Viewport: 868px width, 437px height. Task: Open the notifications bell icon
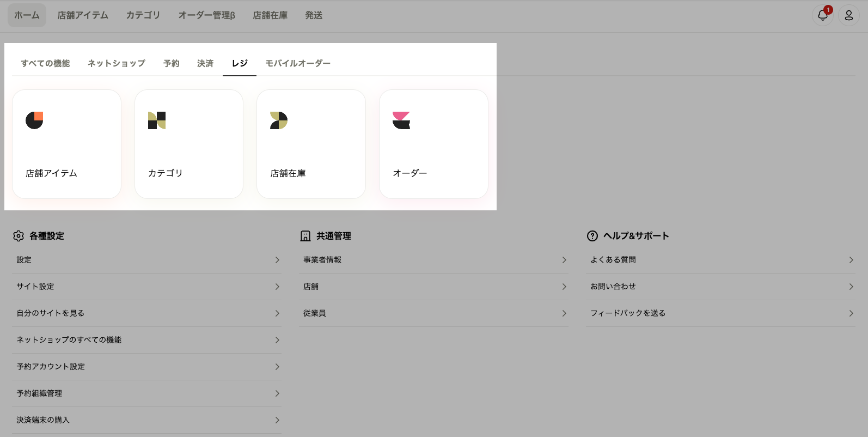click(x=822, y=15)
